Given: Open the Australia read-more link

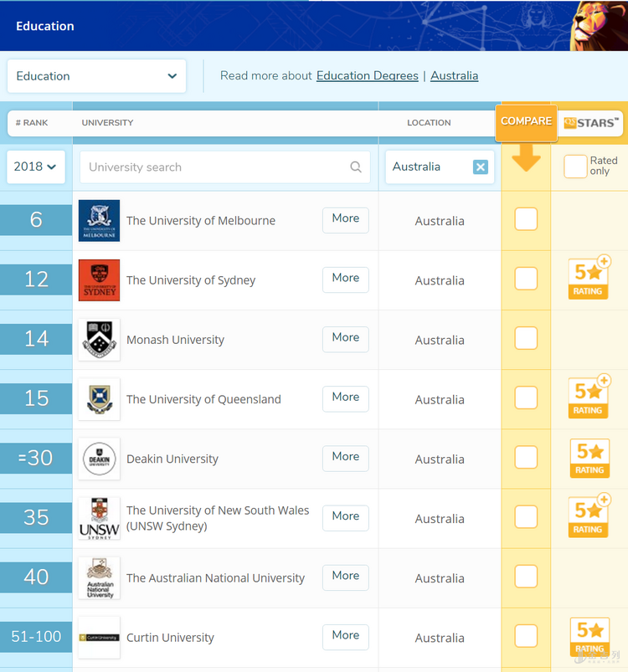Looking at the screenshot, I should click(x=455, y=76).
